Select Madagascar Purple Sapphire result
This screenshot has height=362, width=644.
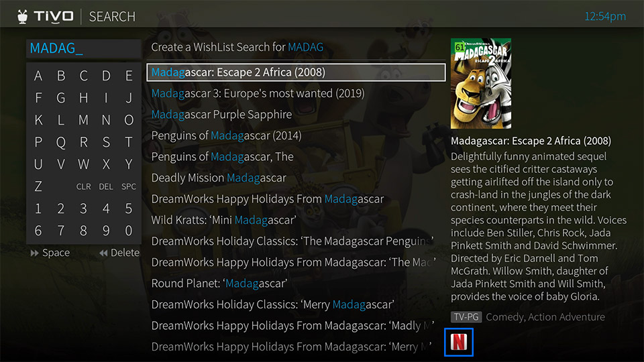pyautogui.click(x=222, y=115)
